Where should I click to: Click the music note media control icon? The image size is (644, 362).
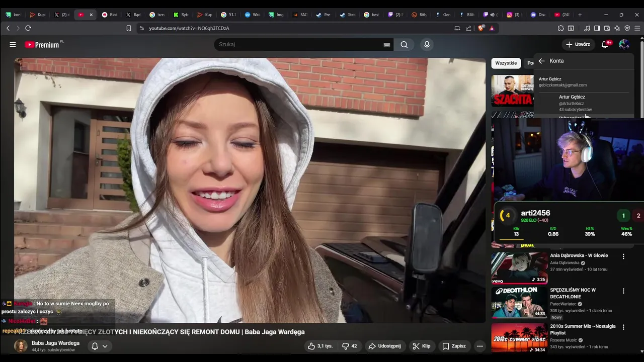(587, 28)
